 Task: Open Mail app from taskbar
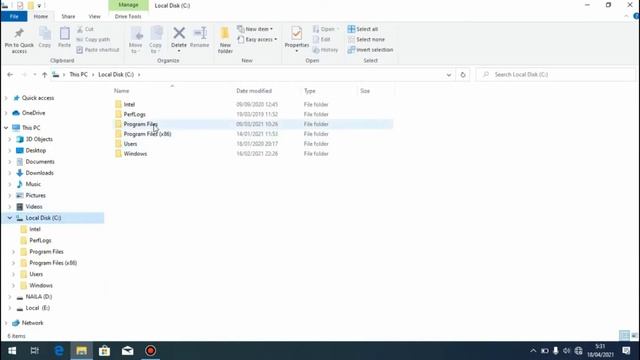[127, 351]
